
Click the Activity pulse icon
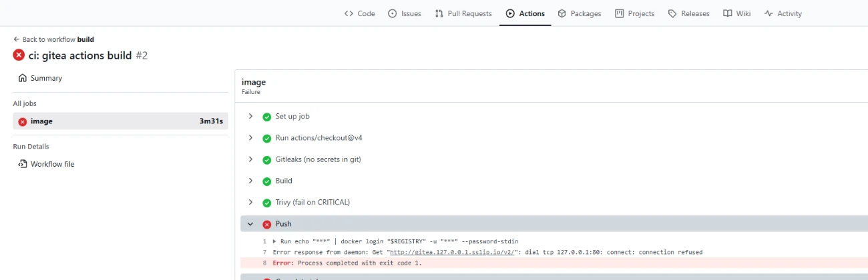[769, 13]
